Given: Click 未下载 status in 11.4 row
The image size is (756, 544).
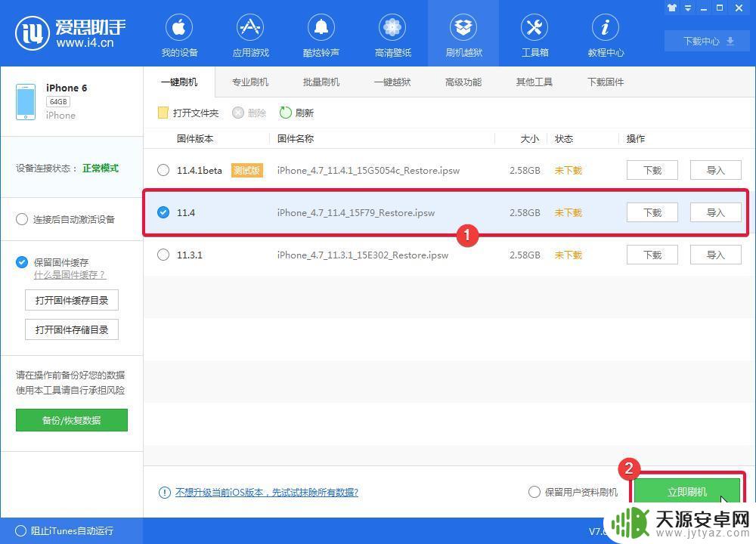Looking at the screenshot, I should pyautogui.click(x=569, y=212).
